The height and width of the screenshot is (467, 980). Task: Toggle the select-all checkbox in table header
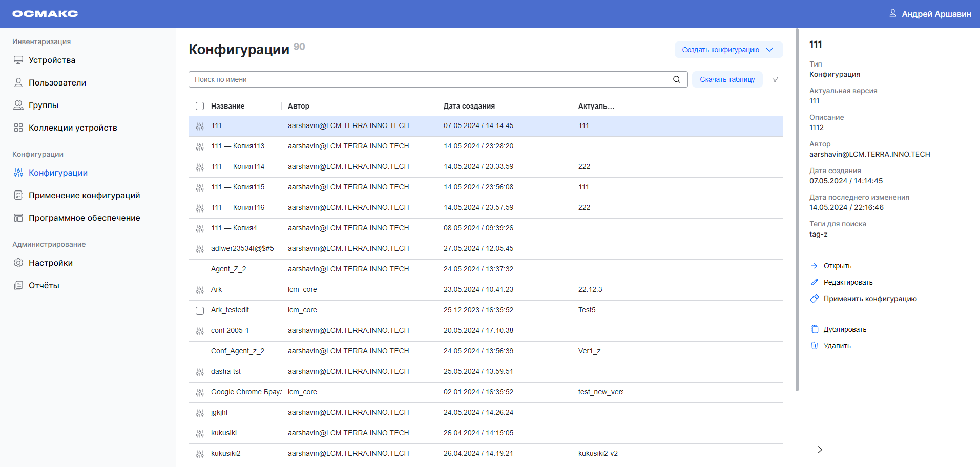tap(199, 106)
